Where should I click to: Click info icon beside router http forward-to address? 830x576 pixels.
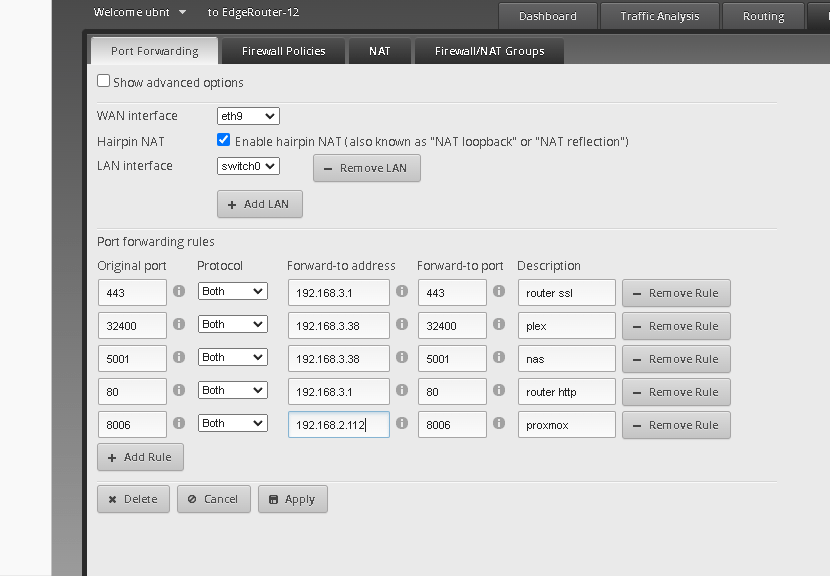(402, 390)
